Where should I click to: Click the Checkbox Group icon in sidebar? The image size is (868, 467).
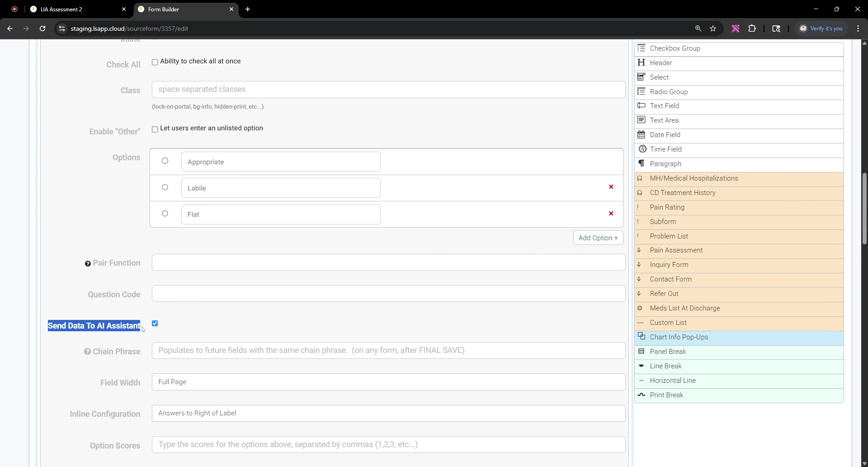pyautogui.click(x=641, y=48)
